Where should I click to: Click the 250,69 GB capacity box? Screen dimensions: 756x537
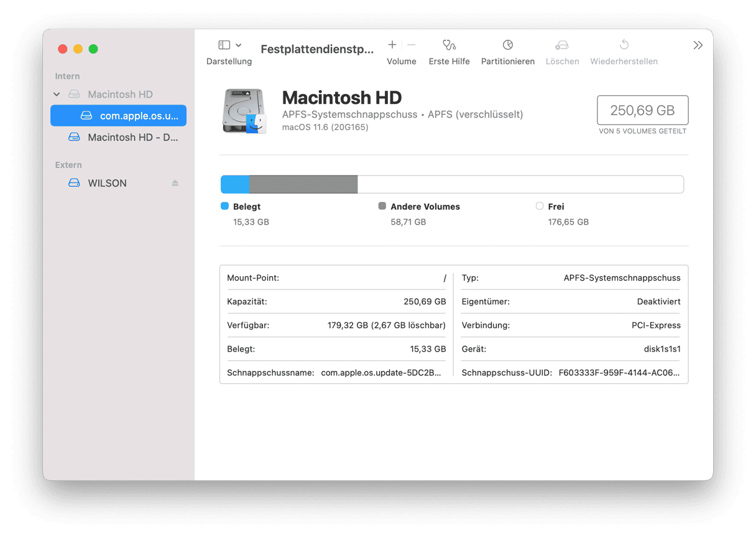tap(642, 111)
